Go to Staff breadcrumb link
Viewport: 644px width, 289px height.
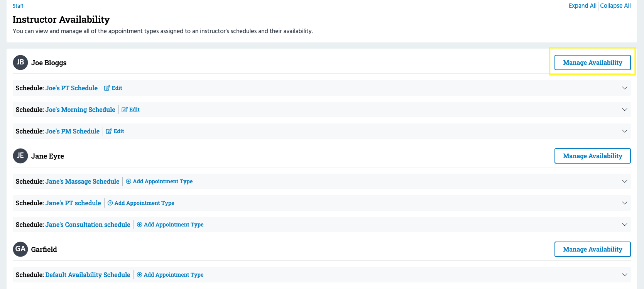(x=18, y=6)
